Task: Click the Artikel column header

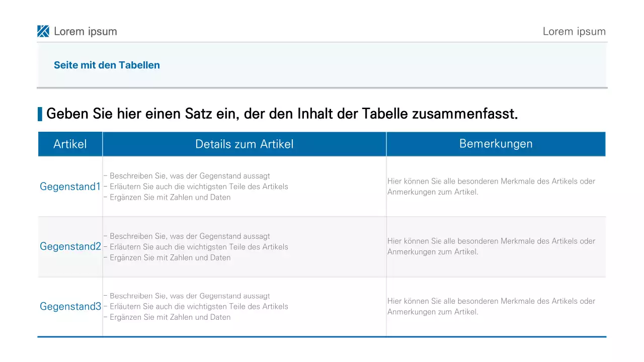Action: click(70, 144)
